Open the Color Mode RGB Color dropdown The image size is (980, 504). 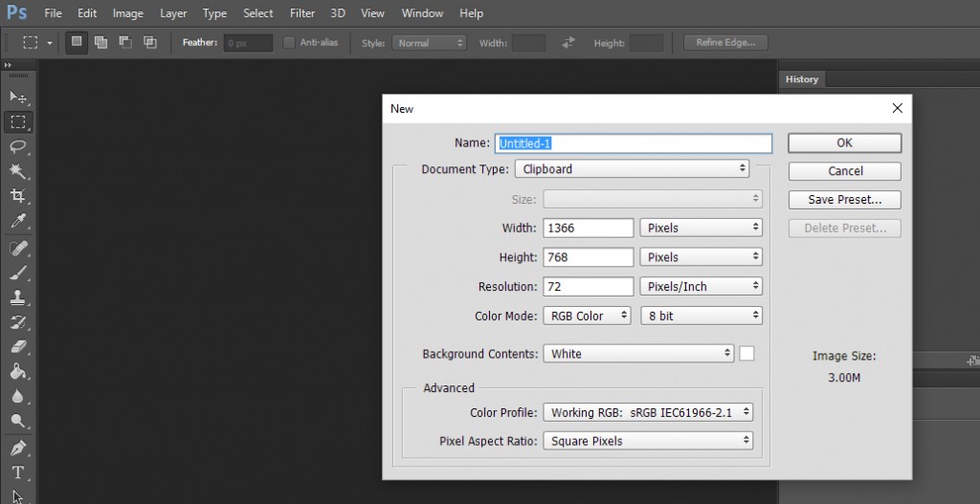click(x=587, y=316)
